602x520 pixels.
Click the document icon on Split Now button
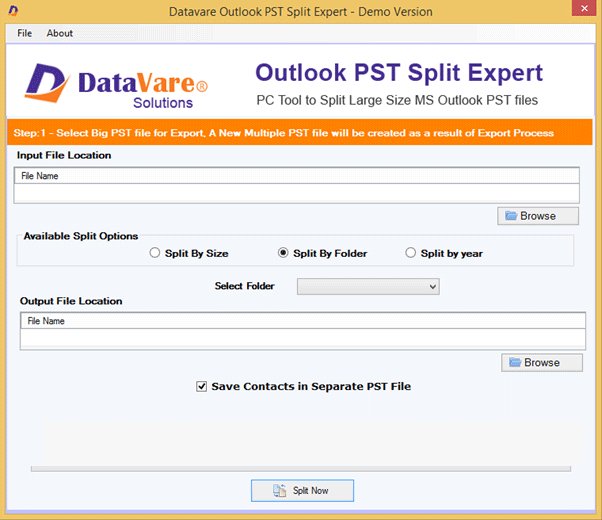(x=280, y=490)
